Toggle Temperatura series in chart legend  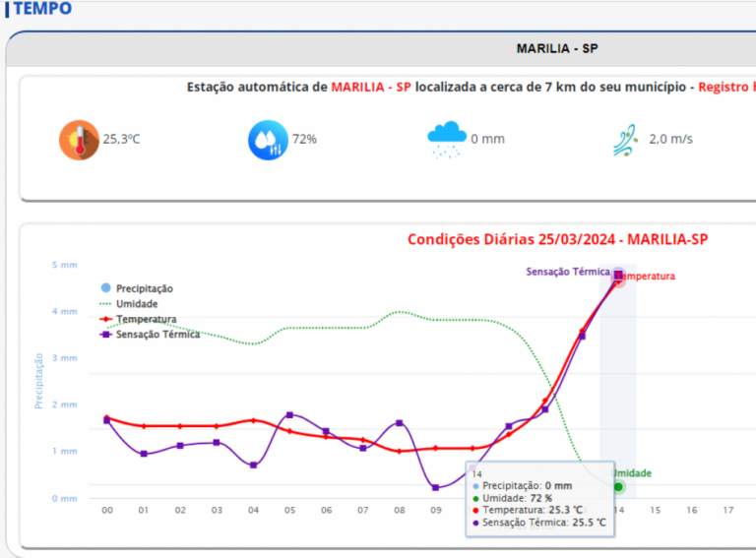pyautogui.click(x=138, y=319)
